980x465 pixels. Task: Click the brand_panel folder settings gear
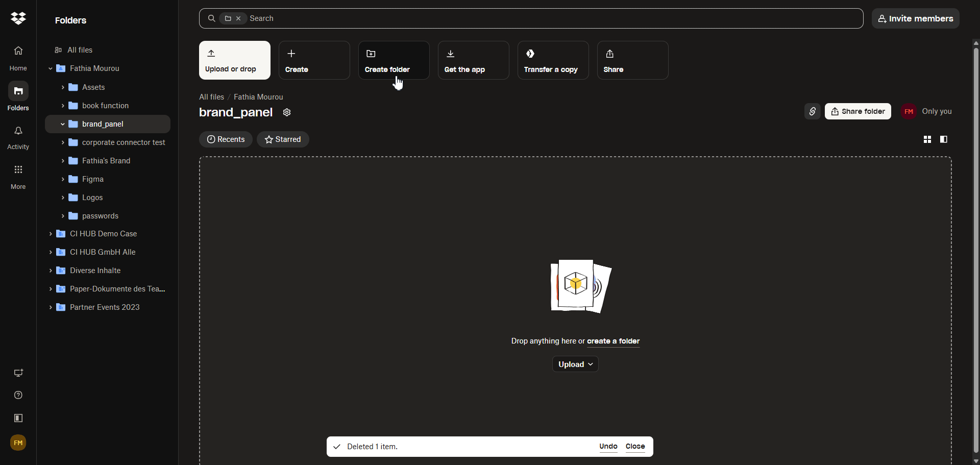click(287, 113)
